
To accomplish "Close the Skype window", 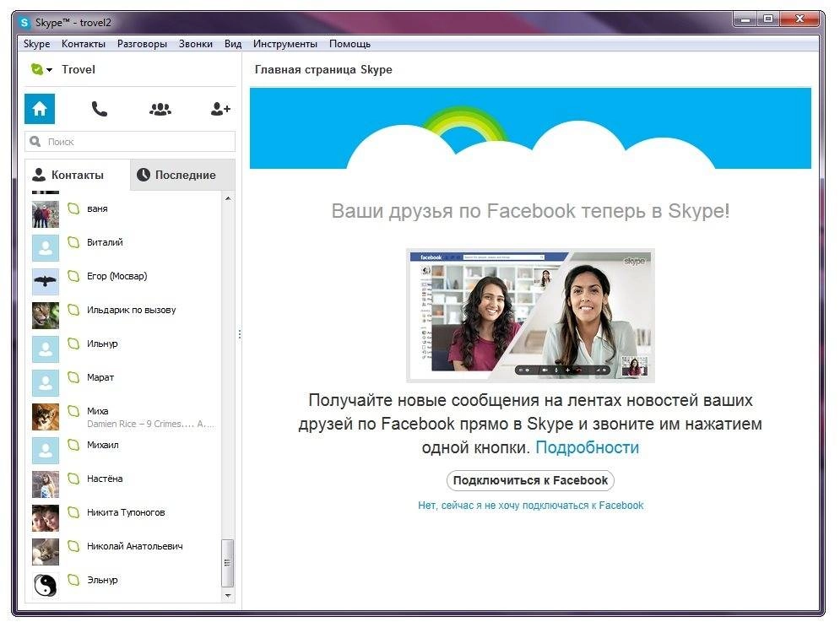I will point(799,19).
